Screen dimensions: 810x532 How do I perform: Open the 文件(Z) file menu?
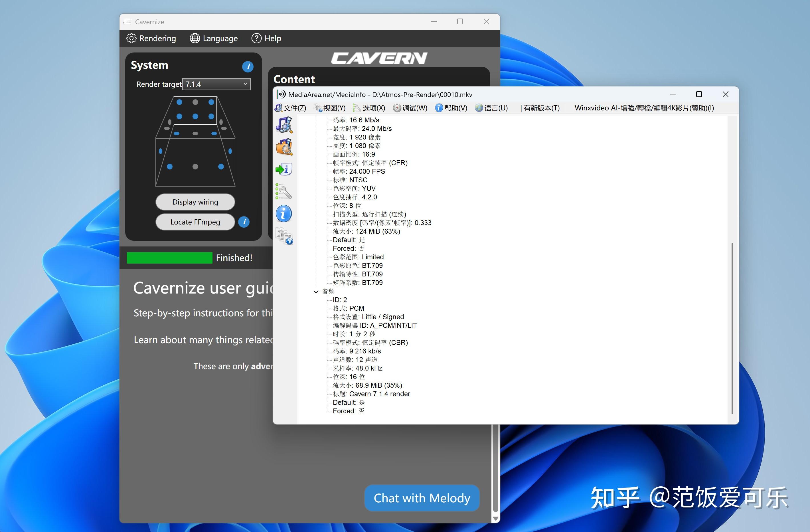click(293, 108)
